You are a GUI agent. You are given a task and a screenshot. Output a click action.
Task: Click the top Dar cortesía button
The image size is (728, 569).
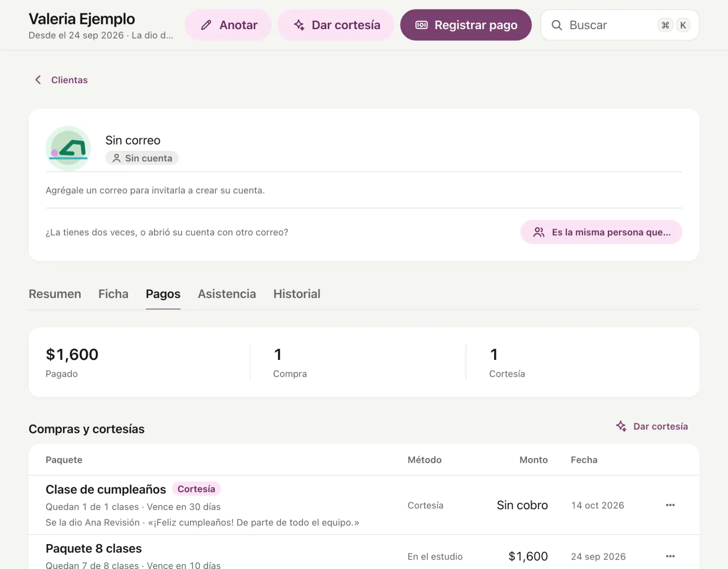coord(336,25)
